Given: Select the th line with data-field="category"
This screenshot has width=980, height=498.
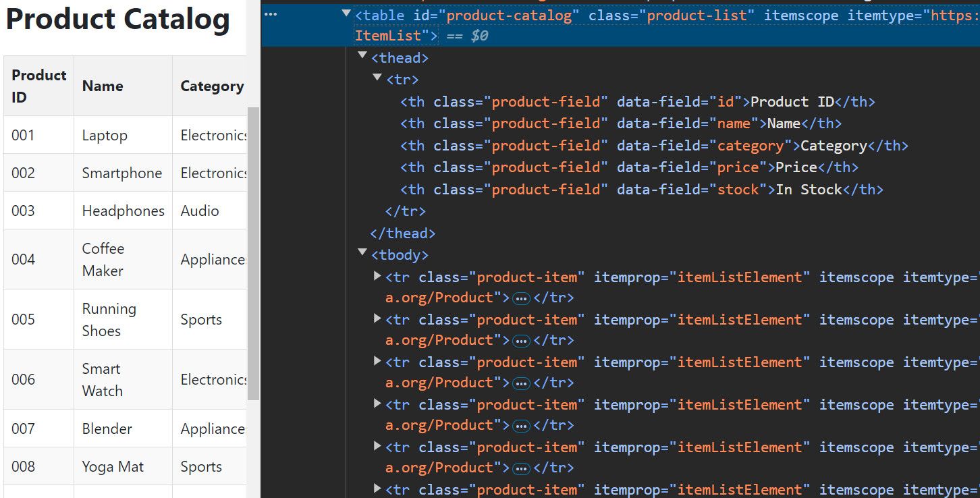Looking at the screenshot, I should click(x=654, y=146).
